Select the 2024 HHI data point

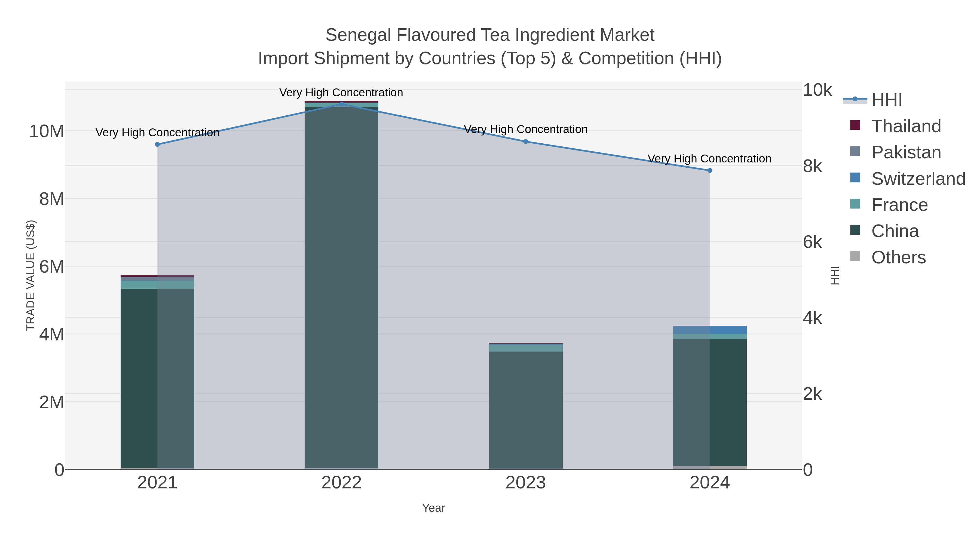click(x=709, y=170)
